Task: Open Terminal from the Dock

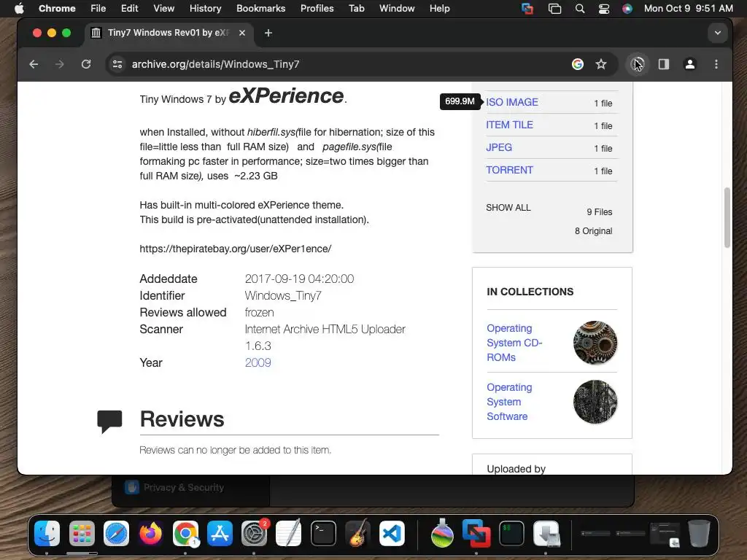Action: pos(323,533)
